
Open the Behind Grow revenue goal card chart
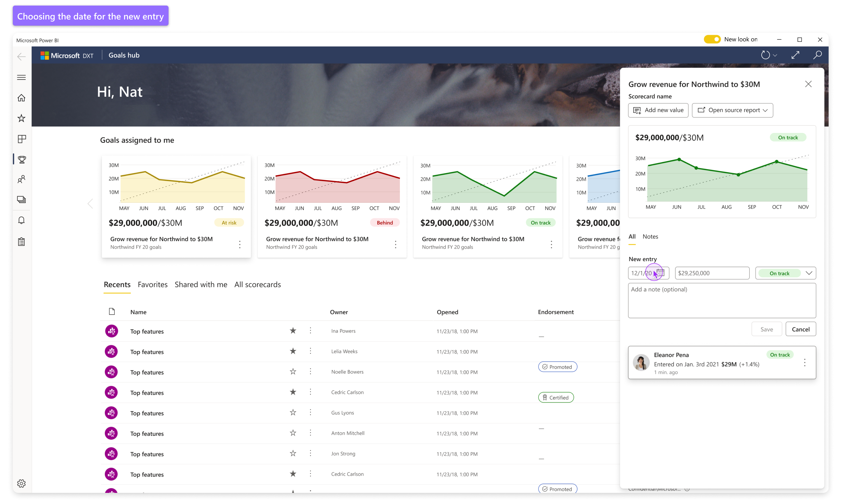coord(332,186)
